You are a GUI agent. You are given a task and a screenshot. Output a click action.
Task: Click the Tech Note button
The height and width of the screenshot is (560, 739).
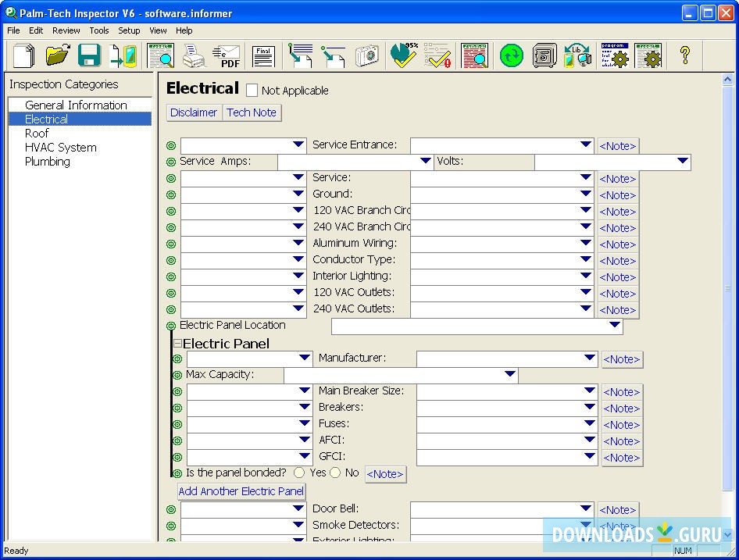click(252, 112)
